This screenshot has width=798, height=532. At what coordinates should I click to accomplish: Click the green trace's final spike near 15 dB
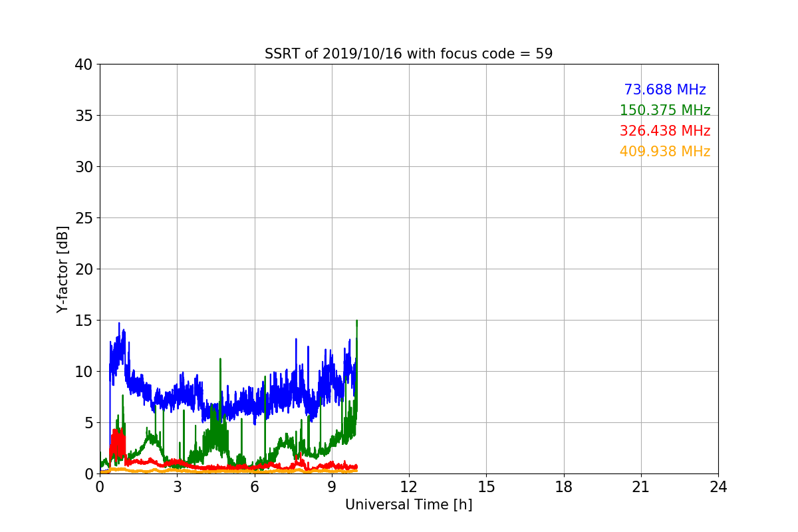pos(357,323)
